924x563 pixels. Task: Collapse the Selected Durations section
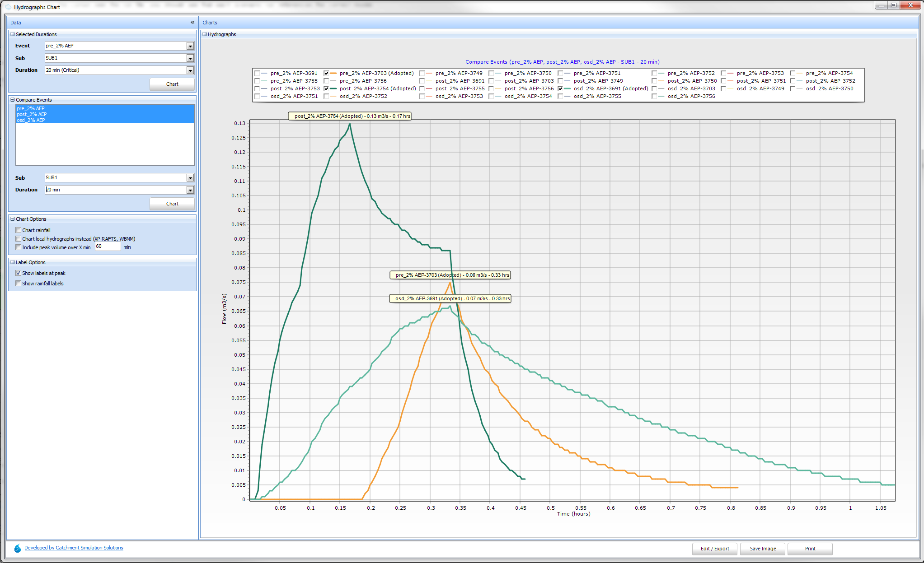point(13,34)
